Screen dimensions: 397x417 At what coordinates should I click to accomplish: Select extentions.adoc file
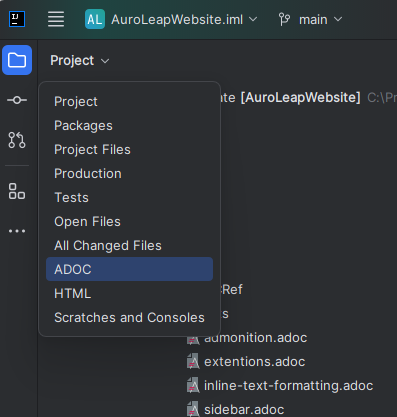tap(254, 362)
